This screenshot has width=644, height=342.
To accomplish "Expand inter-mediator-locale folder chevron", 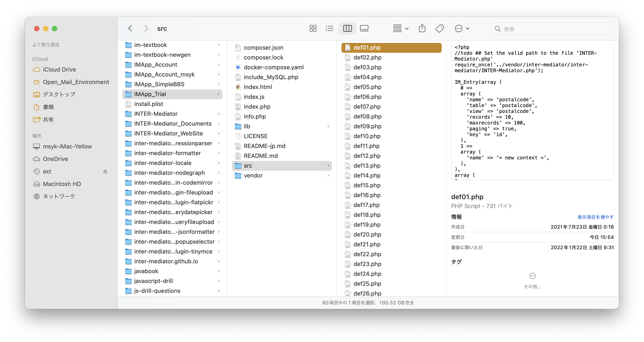I will 219,163.
